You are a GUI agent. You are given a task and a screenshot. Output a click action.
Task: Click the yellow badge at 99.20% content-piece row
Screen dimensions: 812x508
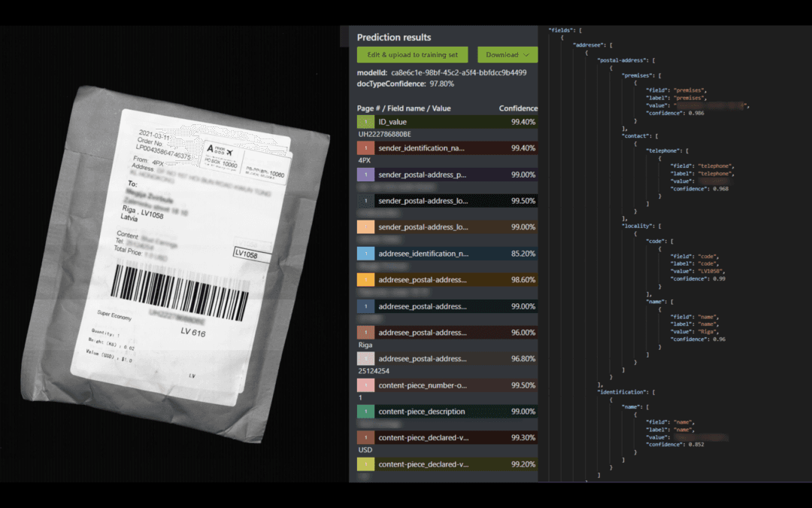[365, 464]
